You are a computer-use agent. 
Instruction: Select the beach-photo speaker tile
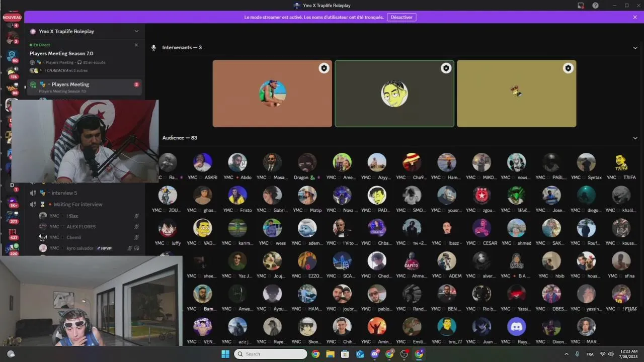tap(272, 94)
